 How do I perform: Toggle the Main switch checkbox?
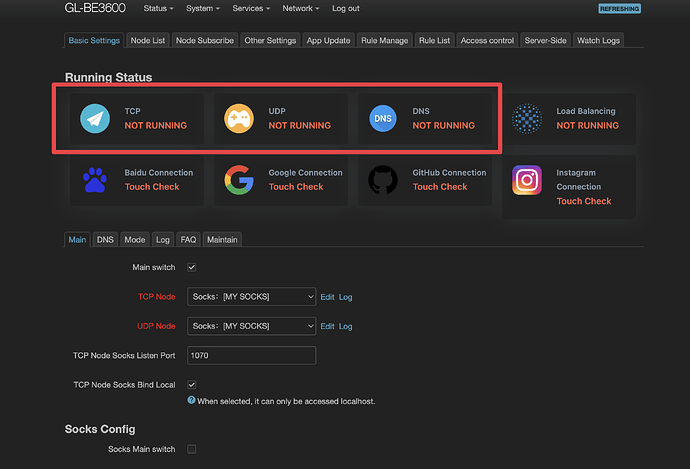tap(192, 268)
